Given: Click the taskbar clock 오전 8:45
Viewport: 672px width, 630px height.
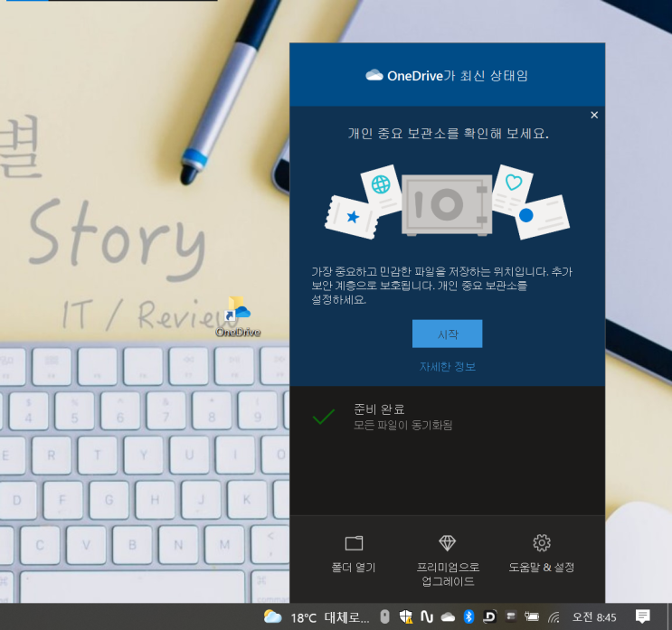Looking at the screenshot, I should pos(594,617).
